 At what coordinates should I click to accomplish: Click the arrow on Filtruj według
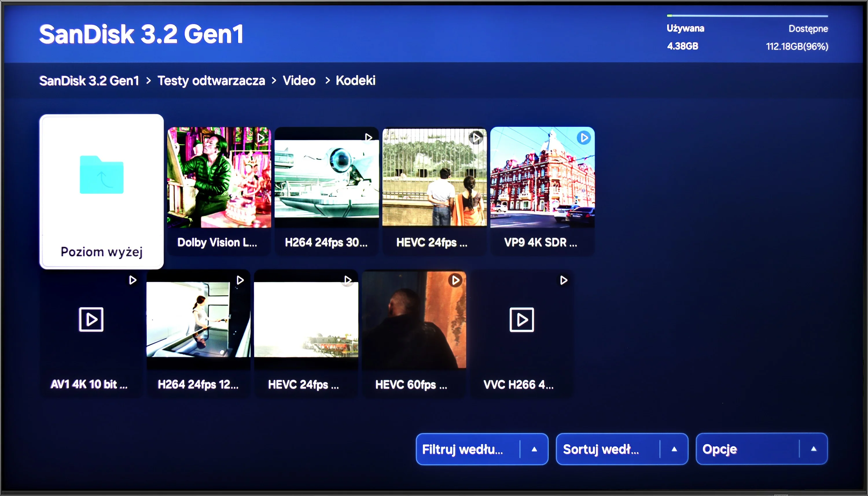[534, 449]
